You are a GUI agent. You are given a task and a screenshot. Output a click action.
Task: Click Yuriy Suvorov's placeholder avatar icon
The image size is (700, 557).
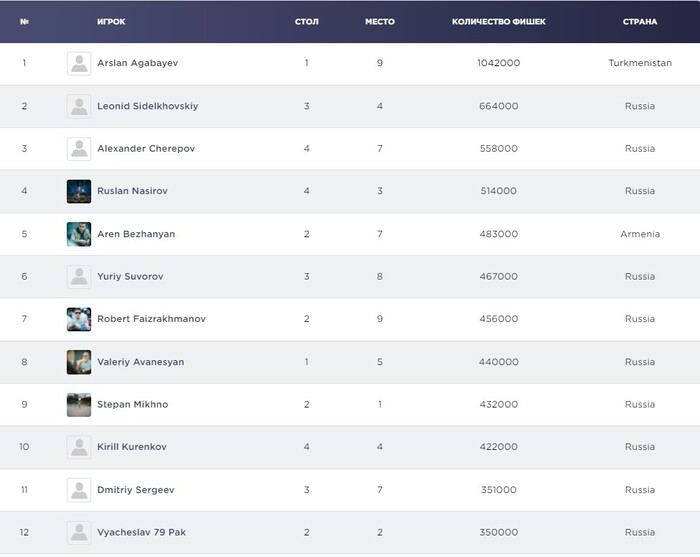coord(79,277)
